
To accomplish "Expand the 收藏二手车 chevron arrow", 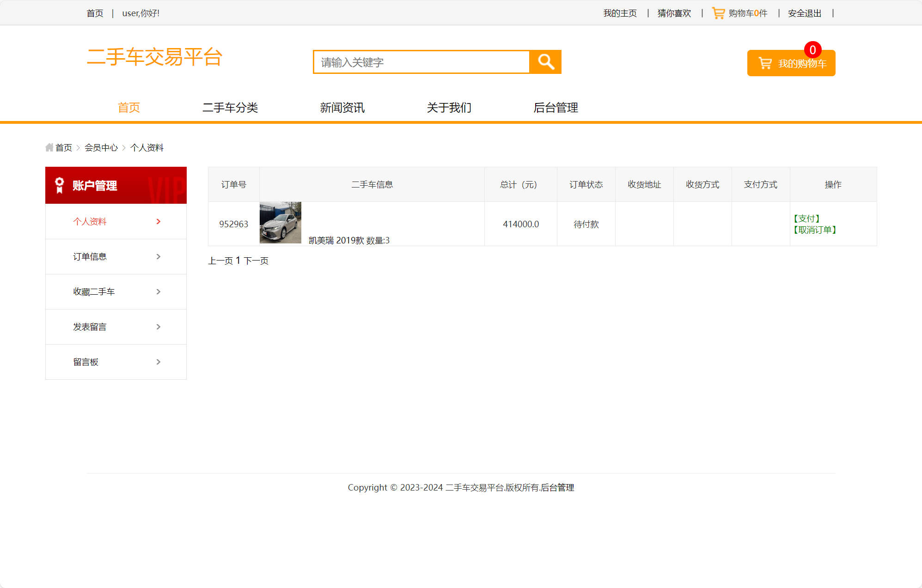I will pyautogui.click(x=159, y=292).
